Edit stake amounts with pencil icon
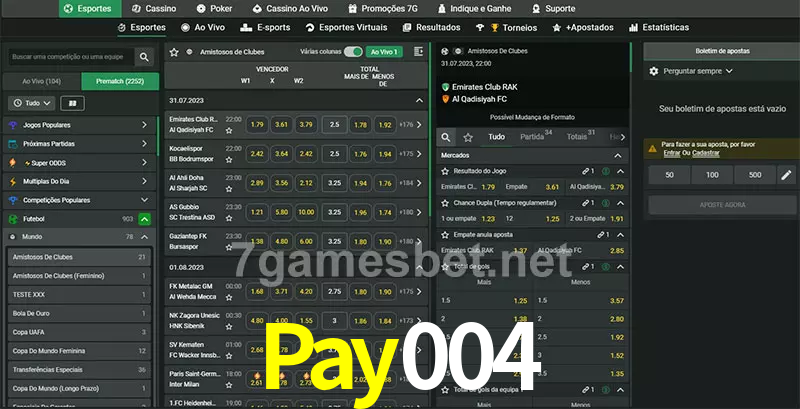This screenshot has height=409, width=800. click(x=786, y=175)
